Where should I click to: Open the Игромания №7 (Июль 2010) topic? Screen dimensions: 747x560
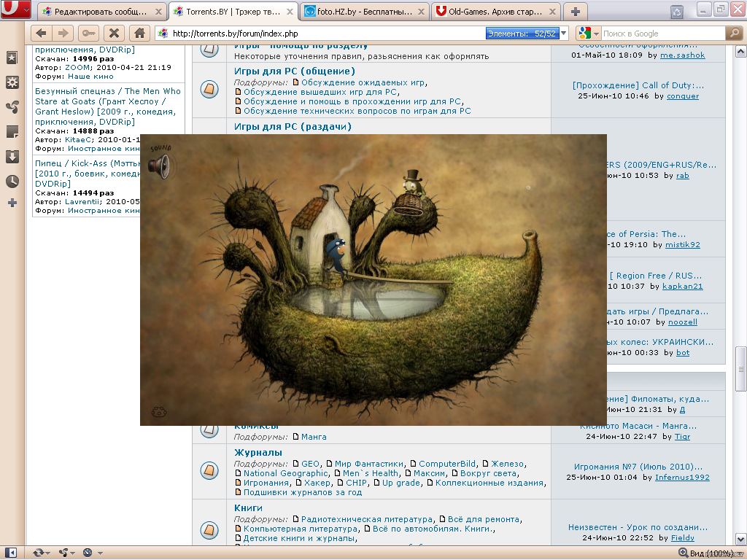pyautogui.click(x=638, y=467)
